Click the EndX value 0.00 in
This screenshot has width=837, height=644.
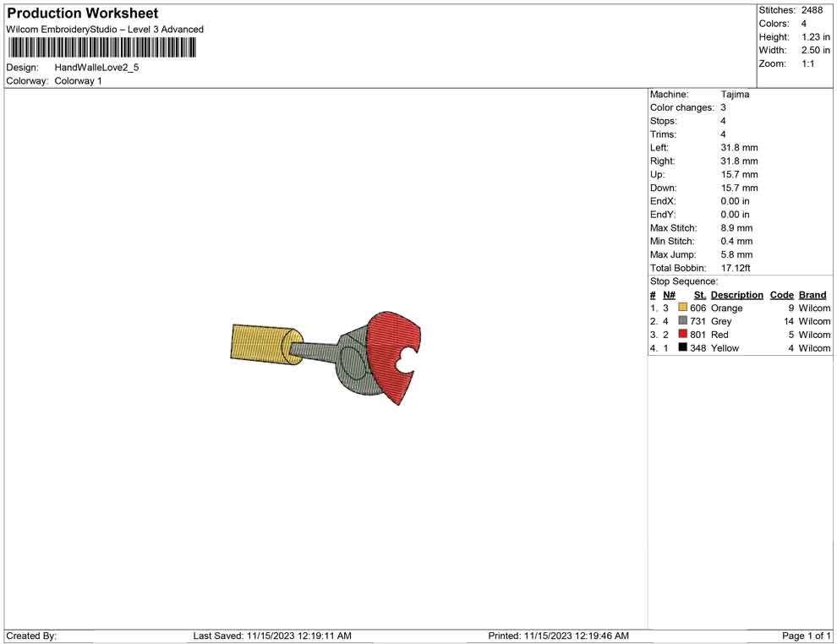[x=735, y=201]
